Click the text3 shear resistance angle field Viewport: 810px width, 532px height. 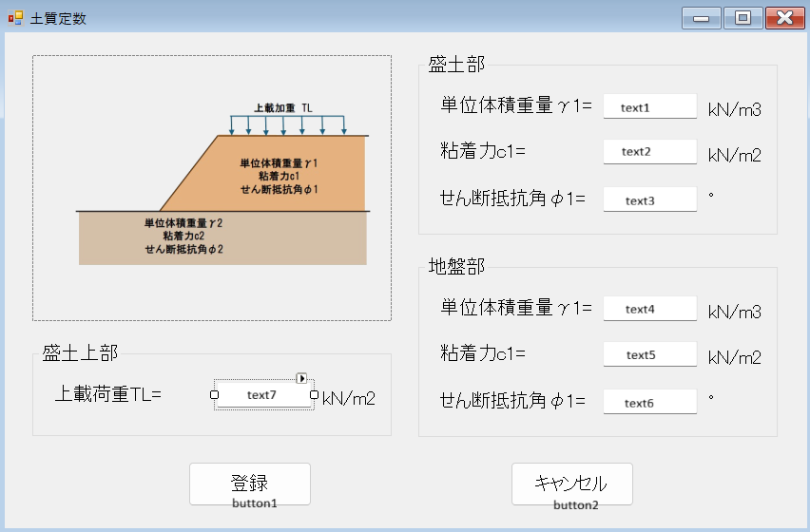(x=649, y=199)
